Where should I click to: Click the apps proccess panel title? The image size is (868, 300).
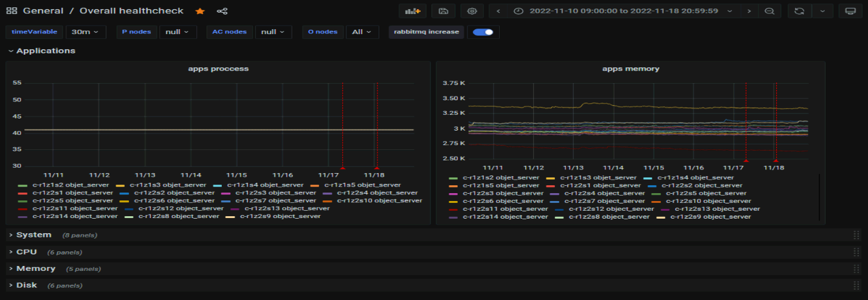[218, 69]
